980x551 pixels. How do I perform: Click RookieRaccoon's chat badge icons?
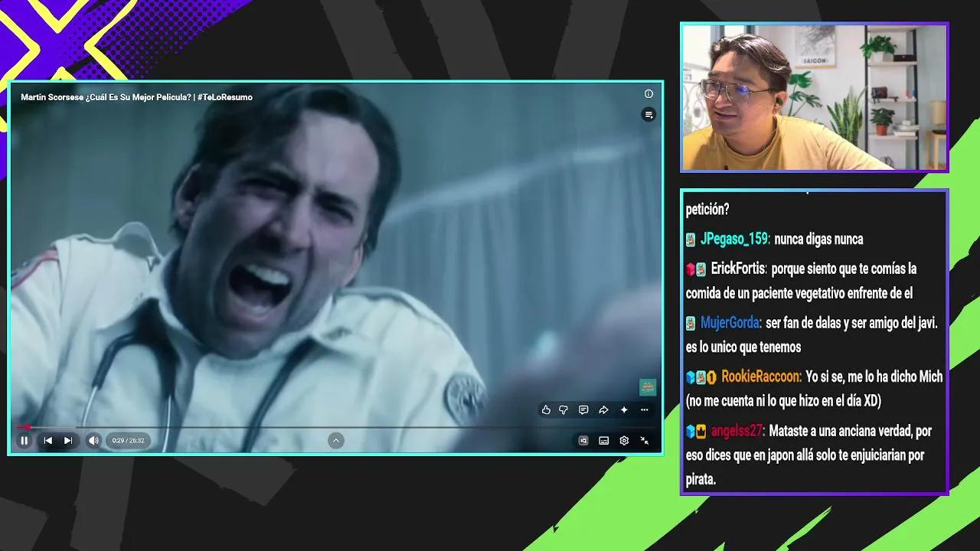pos(701,377)
